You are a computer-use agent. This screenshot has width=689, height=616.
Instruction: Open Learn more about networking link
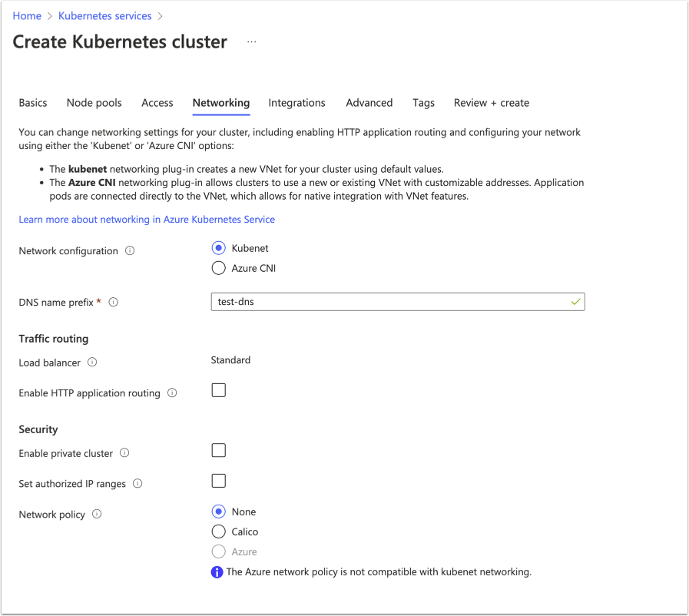[147, 220]
